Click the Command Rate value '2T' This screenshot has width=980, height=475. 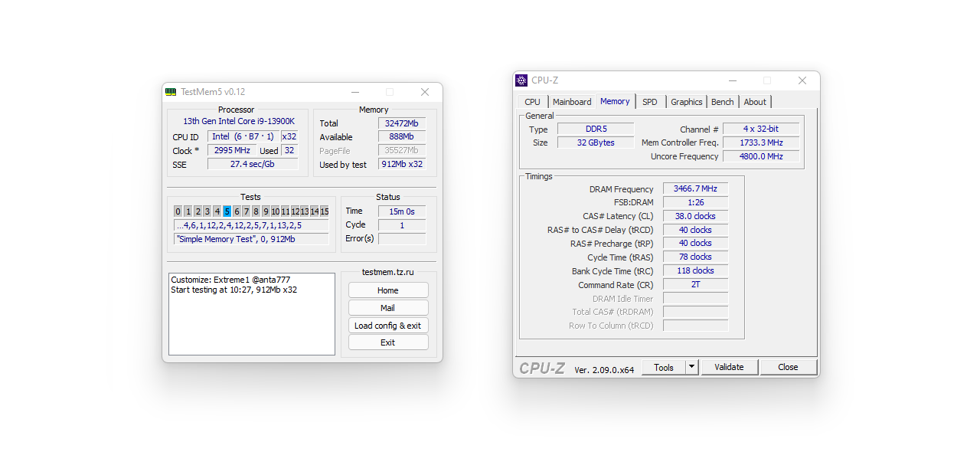[x=695, y=285]
